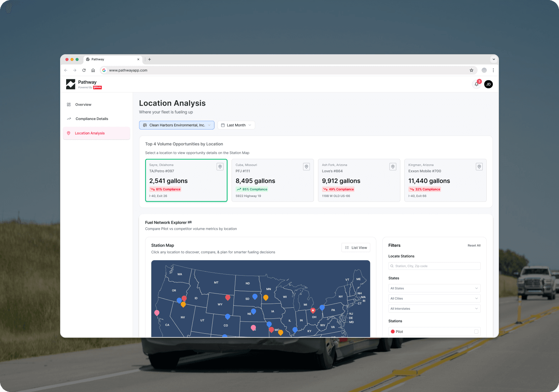Viewport: 559px width, 392px height.
Task: Click map pin icon on Love's #864 card
Action: (x=393, y=167)
